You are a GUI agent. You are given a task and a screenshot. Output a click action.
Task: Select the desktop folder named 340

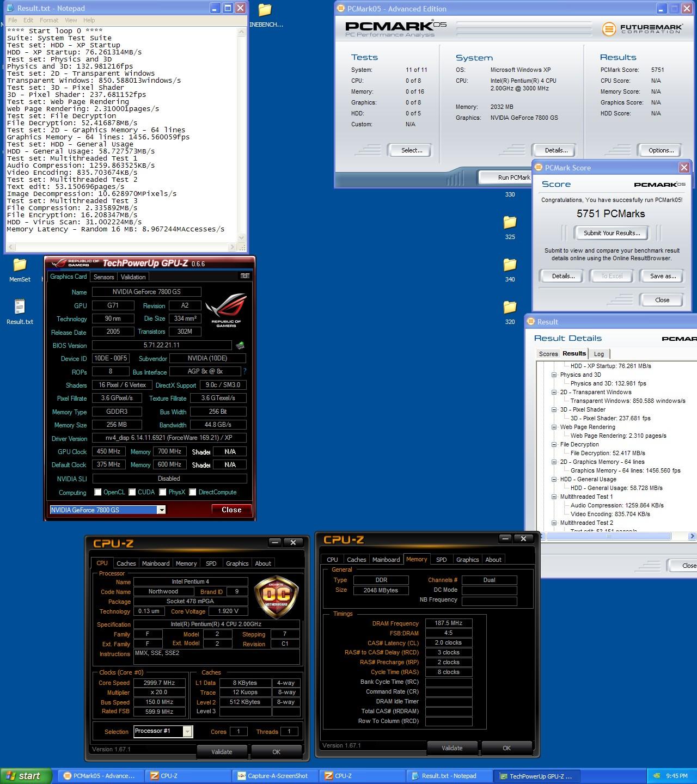coord(510,270)
